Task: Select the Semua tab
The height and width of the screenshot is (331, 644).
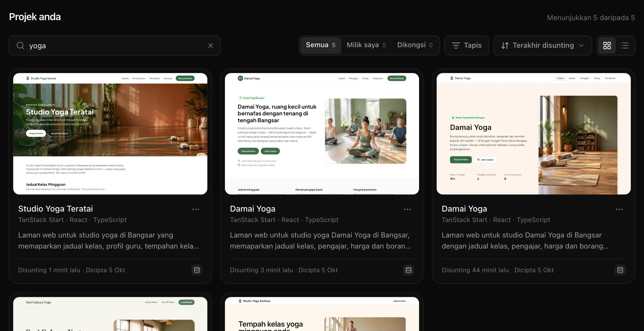Action: 321,45
